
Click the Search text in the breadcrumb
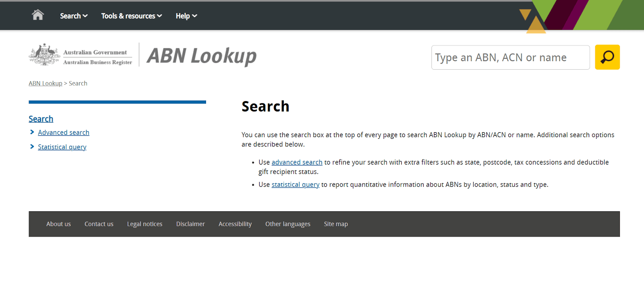tap(78, 83)
